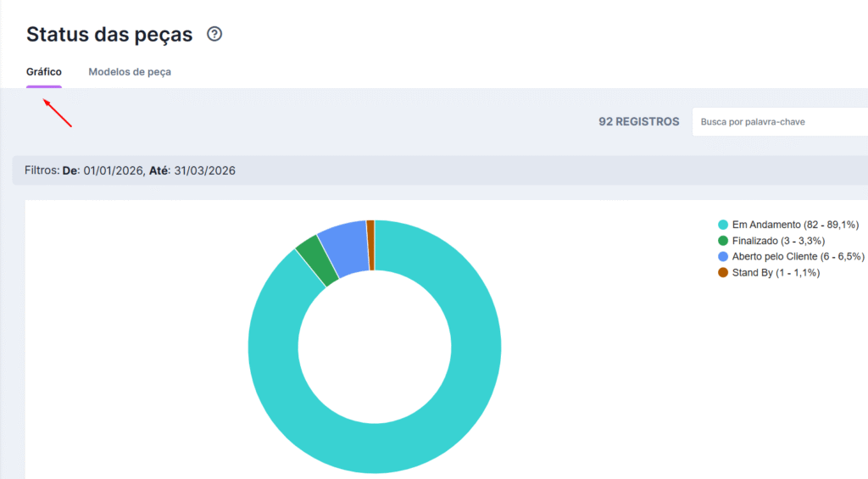Click the Status das peças page title
Viewport: 868px width, 479px height.
(x=109, y=35)
